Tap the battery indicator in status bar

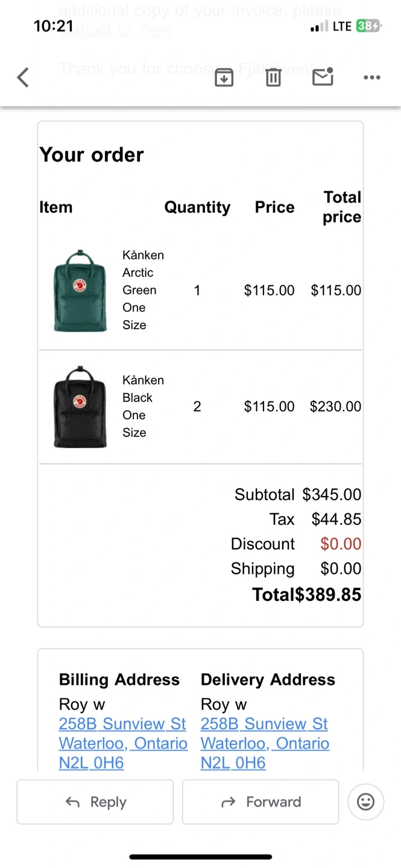368,27
